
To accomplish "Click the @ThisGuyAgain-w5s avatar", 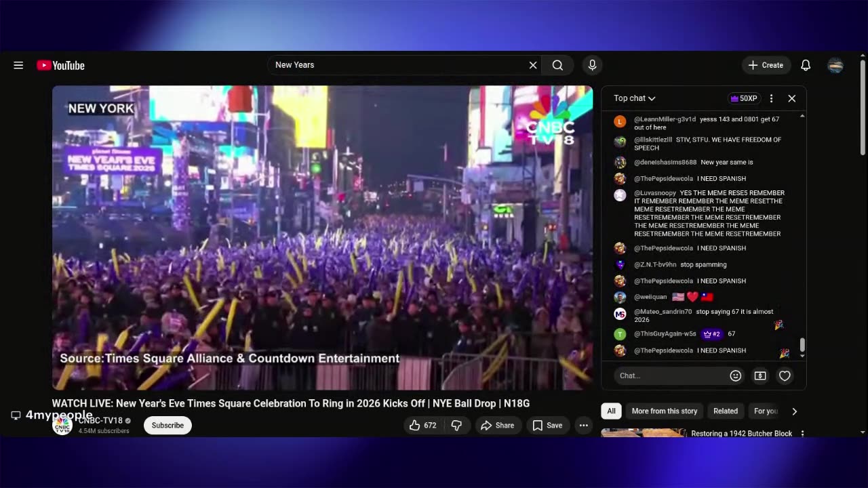I will [x=620, y=334].
